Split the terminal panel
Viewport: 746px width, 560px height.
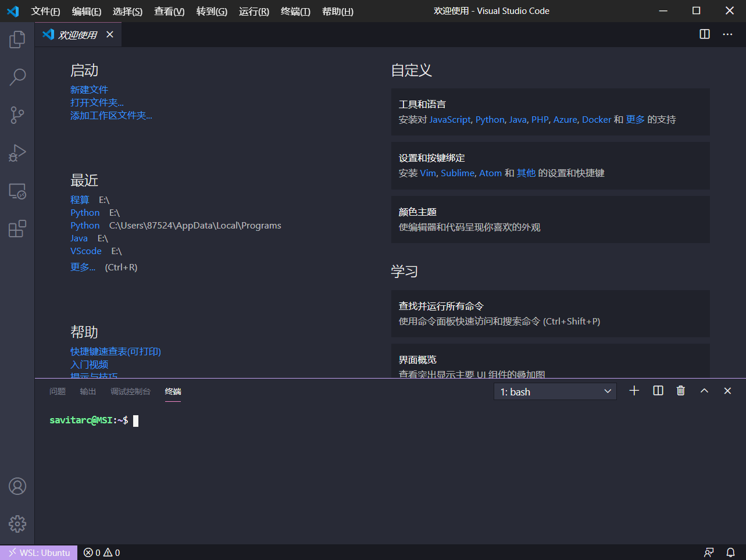click(x=658, y=391)
